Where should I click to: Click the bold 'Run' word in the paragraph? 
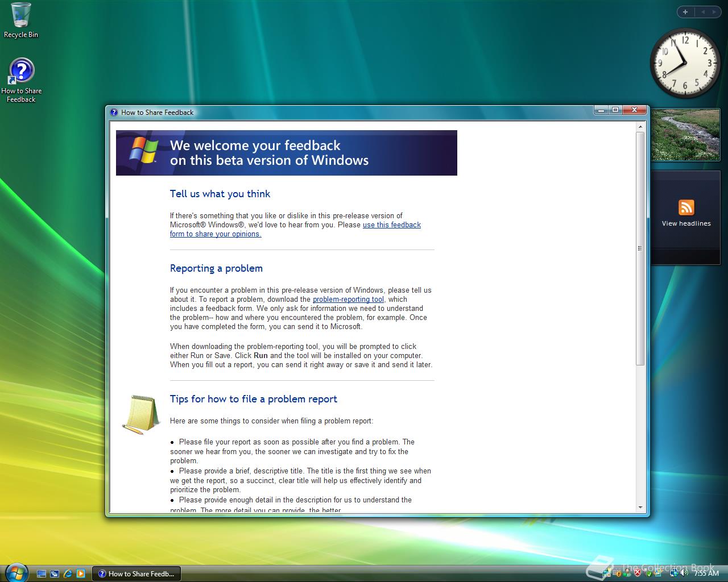260,355
